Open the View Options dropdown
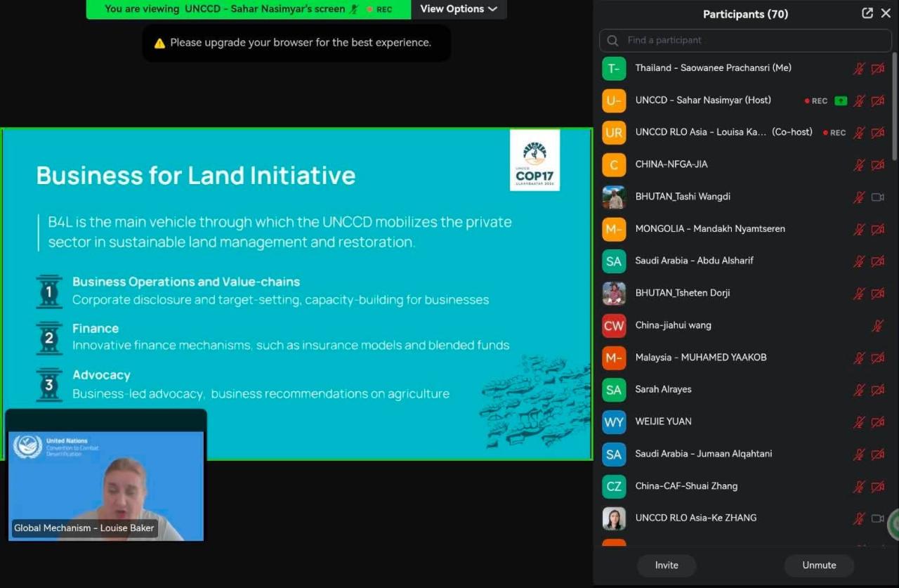 pos(459,9)
